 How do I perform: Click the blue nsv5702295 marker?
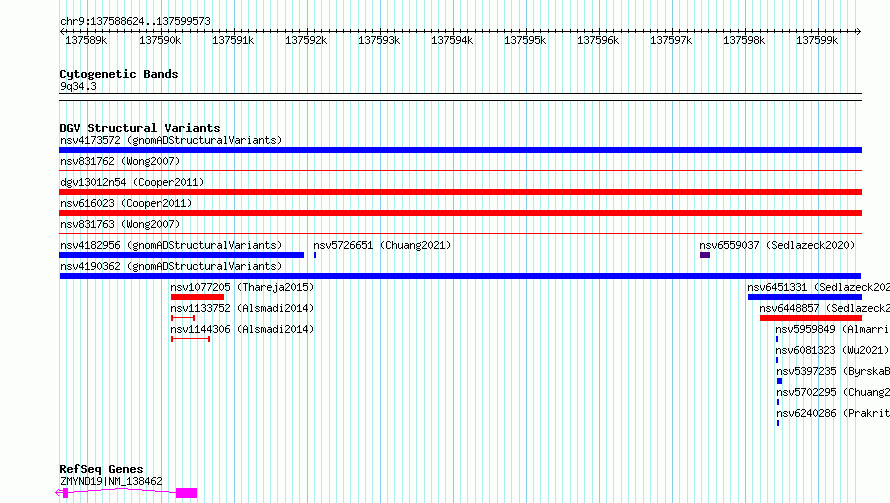pos(778,402)
